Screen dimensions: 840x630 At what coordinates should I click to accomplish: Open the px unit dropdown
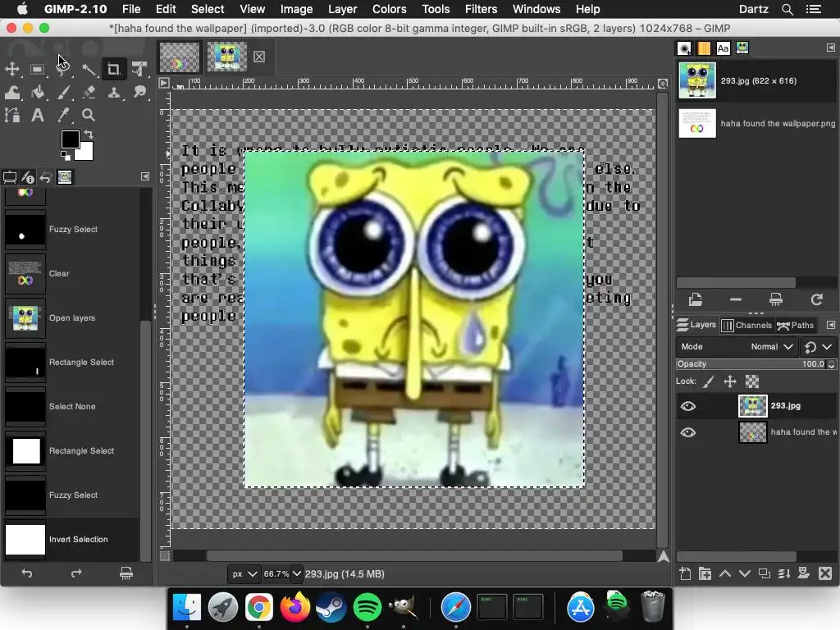(x=244, y=573)
